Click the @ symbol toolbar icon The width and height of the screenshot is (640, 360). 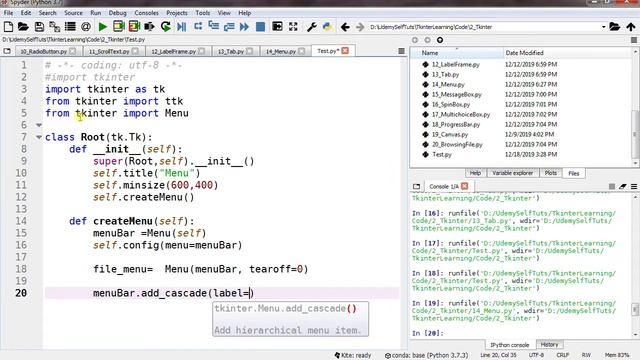tap(86, 27)
